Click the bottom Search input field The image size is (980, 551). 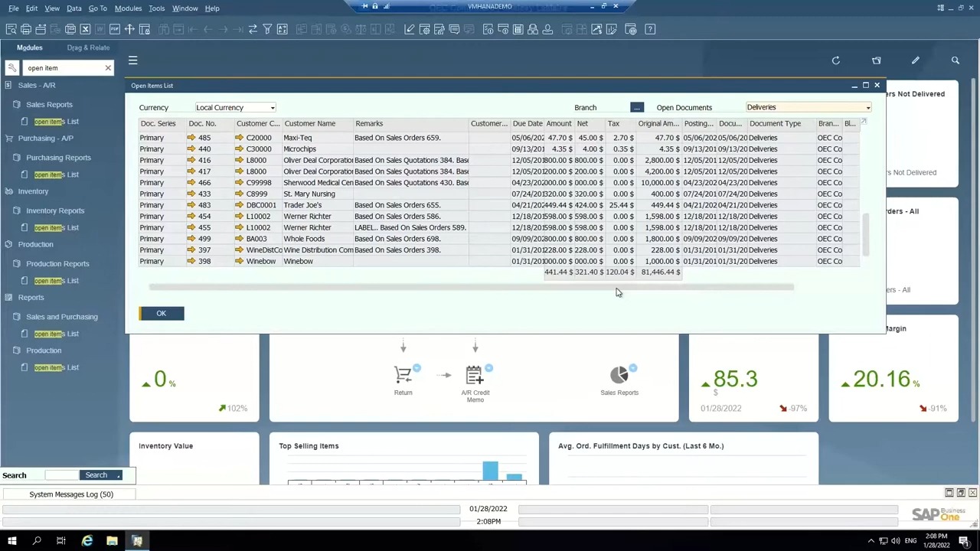click(x=61, y=475)
